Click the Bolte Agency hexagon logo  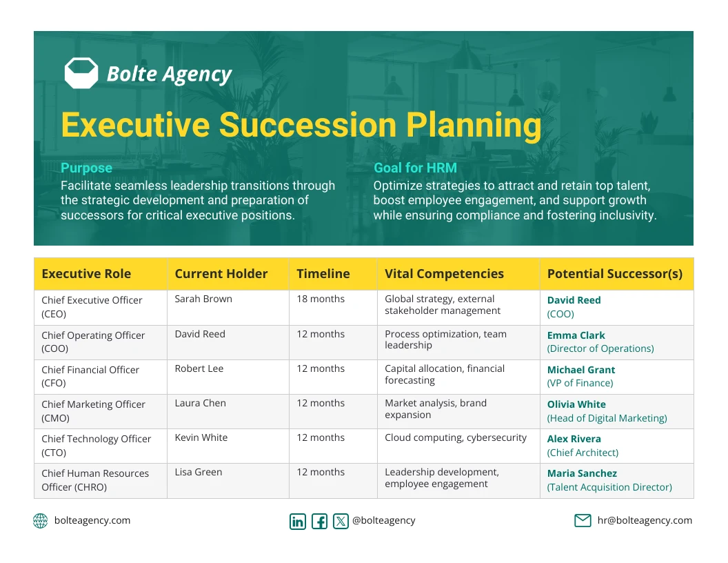click(81, 73)
